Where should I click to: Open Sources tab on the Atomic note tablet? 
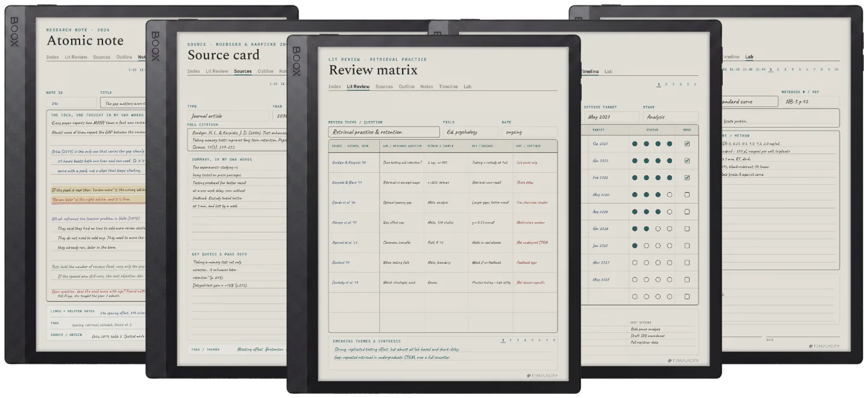(x=102, y=57)
